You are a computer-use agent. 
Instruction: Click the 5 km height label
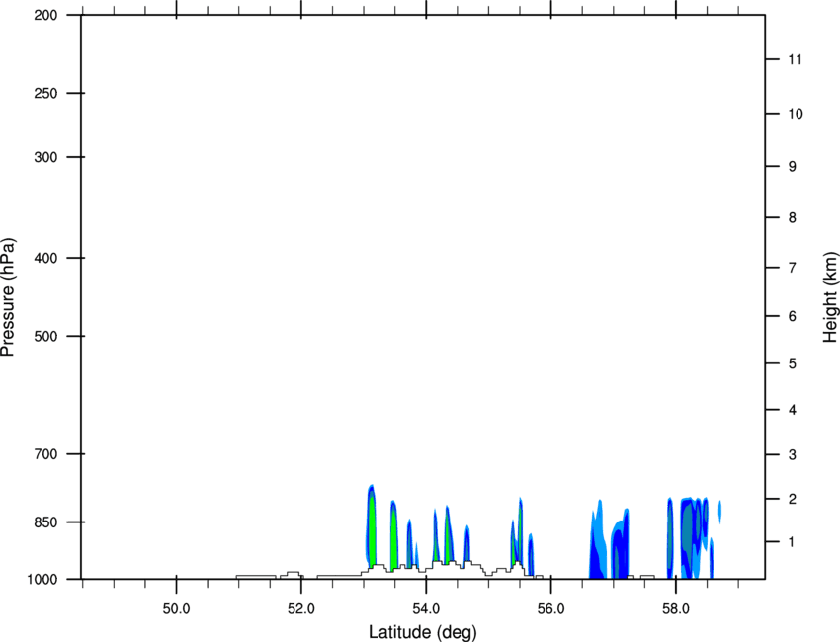pyautogui.click(x=793, y=364)
